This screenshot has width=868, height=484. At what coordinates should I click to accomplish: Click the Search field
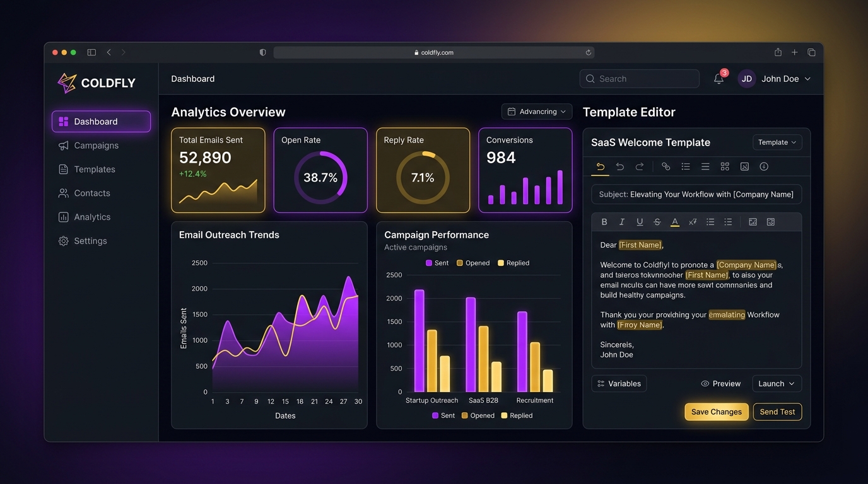pyautogui.click(x=640, y=79)
